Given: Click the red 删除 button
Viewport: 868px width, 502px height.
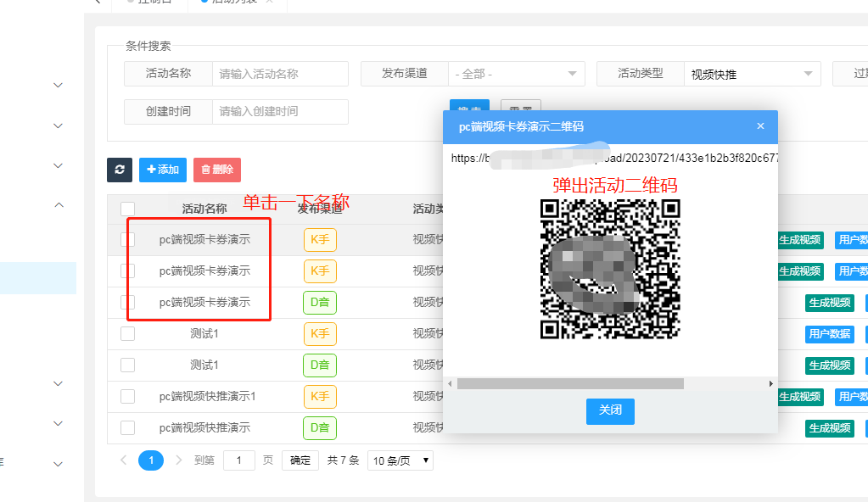Looking at the screenshot, I should coord(217,170).
